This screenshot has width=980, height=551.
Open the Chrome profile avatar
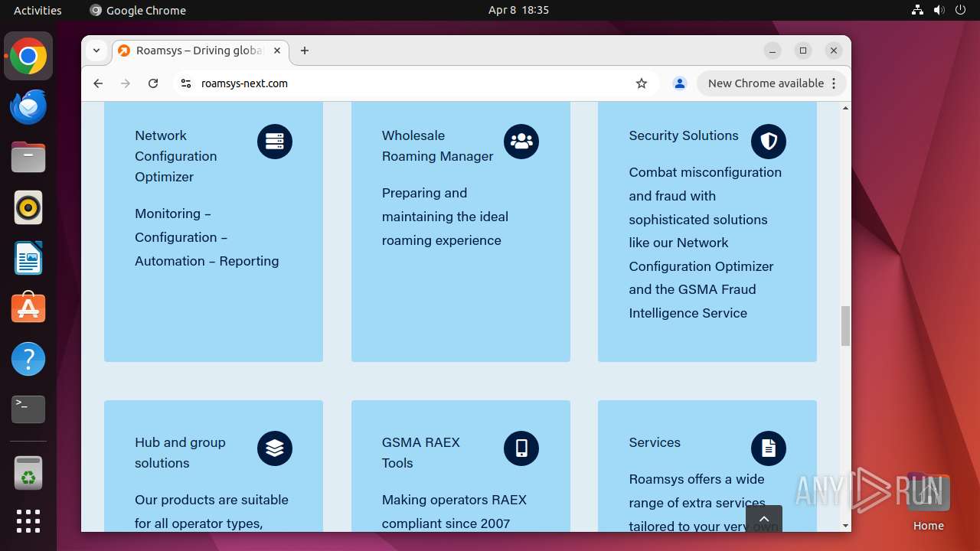(x=679, y=83)
